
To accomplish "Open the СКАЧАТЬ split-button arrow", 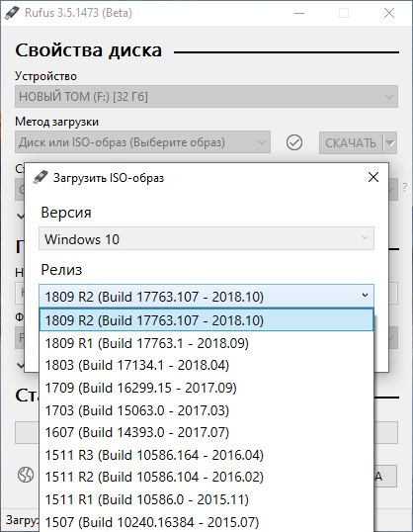I will [390, 142].
